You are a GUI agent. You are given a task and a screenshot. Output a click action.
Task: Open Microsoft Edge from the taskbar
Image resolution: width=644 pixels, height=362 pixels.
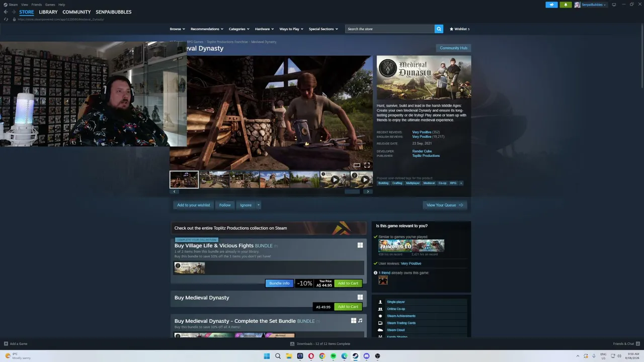[x=344, y=356]
